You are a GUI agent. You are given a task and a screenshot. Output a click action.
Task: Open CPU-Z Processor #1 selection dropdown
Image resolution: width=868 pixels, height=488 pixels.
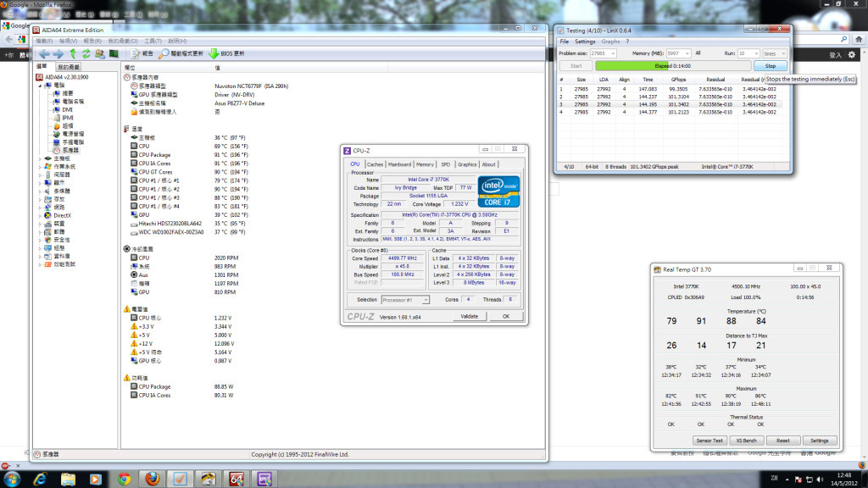point(426,300)
